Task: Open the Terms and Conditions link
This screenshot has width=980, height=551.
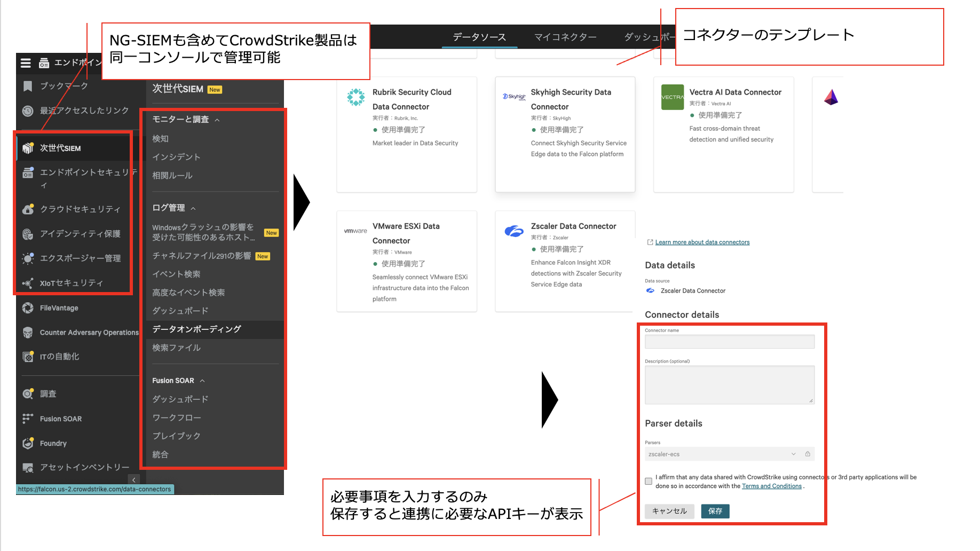Action: pos(772,486)
